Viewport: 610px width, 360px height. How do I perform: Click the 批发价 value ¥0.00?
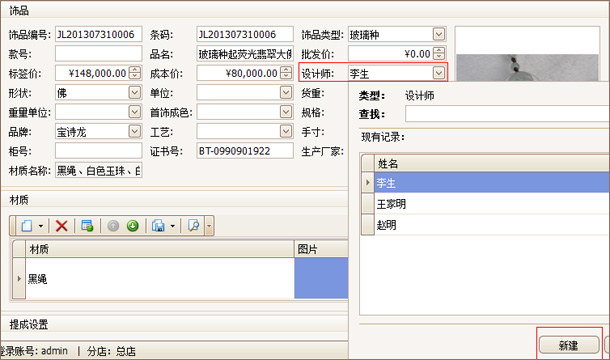pos(417,54)
